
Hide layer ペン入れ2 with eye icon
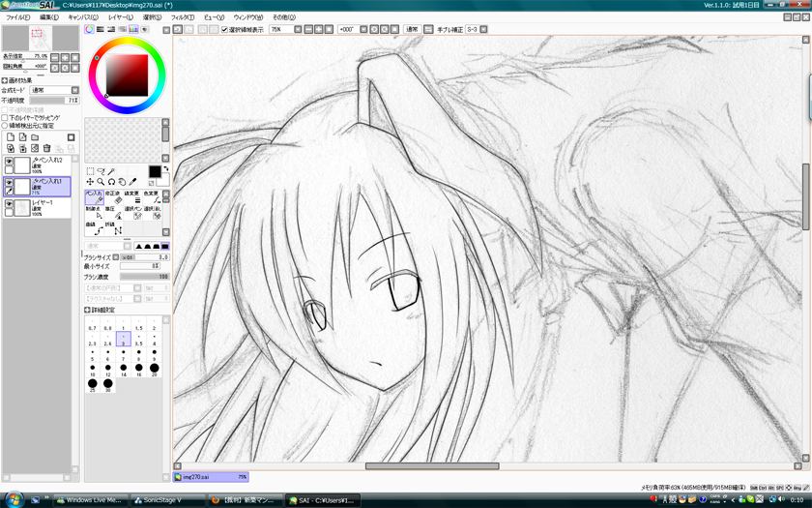(x=9, y=162)
